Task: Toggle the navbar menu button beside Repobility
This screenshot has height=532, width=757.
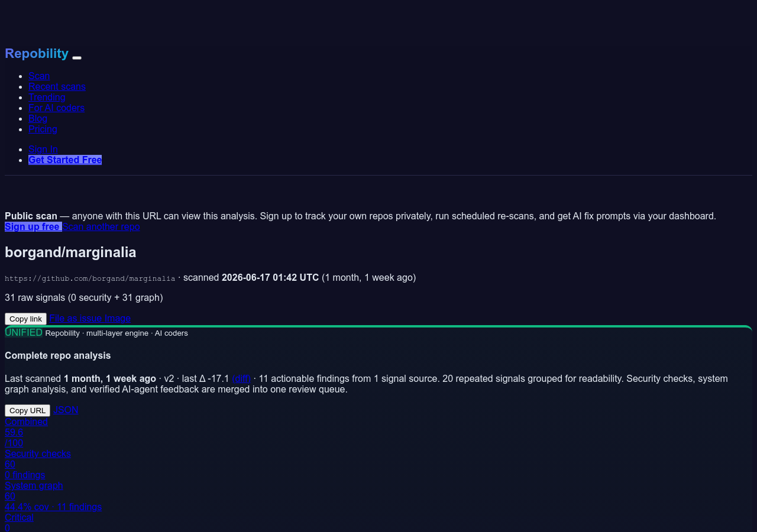Action: tap(77, 57)
